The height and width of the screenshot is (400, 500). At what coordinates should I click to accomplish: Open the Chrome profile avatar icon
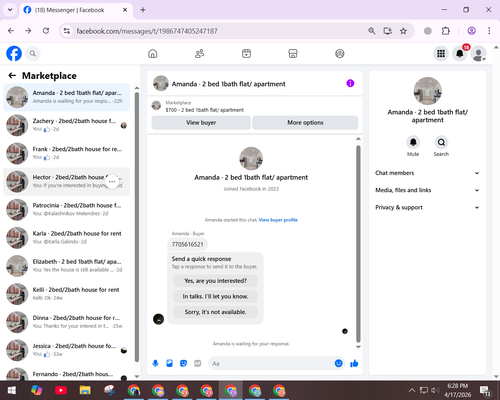tap(471, 31)
